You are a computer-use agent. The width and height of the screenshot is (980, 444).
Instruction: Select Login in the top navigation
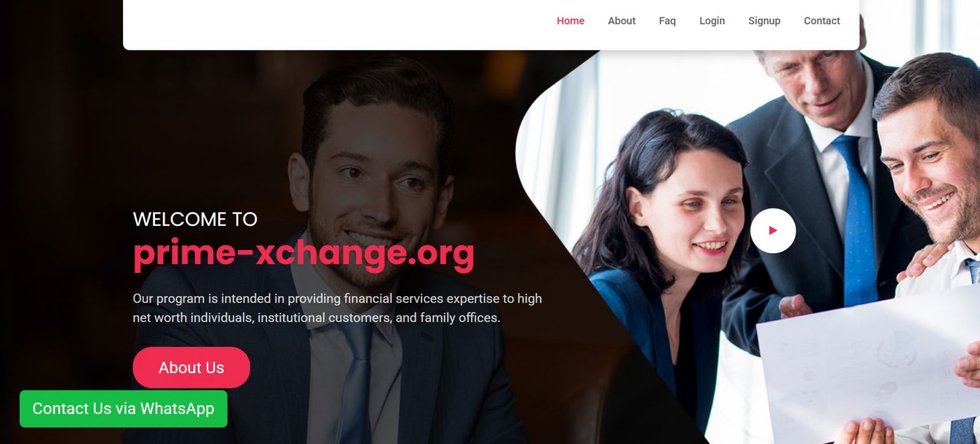point(712,20)
